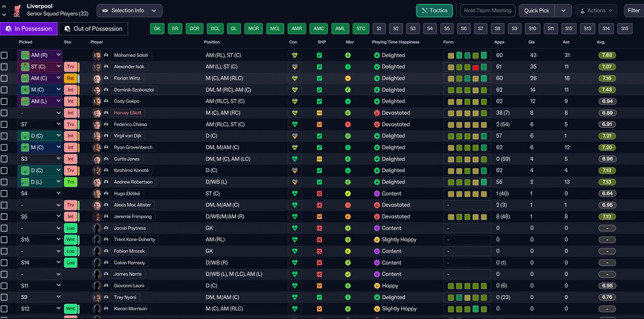Click Jeremie Frimpong's sharpness icon

[x=319, y=216]
